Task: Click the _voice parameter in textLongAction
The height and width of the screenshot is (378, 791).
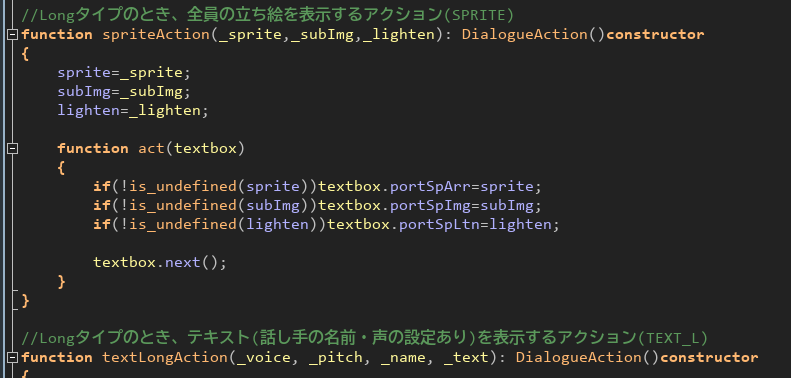Action: click(x=264, y=358)
